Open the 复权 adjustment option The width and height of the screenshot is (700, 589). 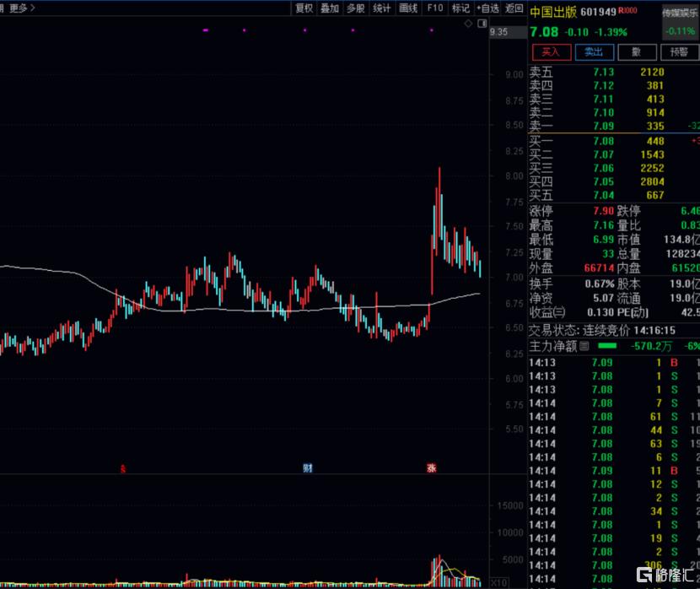pos(304,8)
